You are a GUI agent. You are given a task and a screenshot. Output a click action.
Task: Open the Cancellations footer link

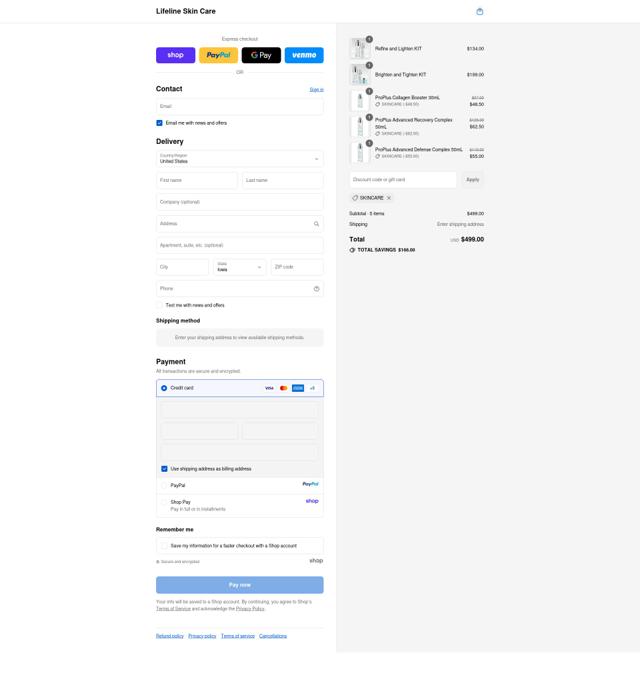[x=273, y=636]
